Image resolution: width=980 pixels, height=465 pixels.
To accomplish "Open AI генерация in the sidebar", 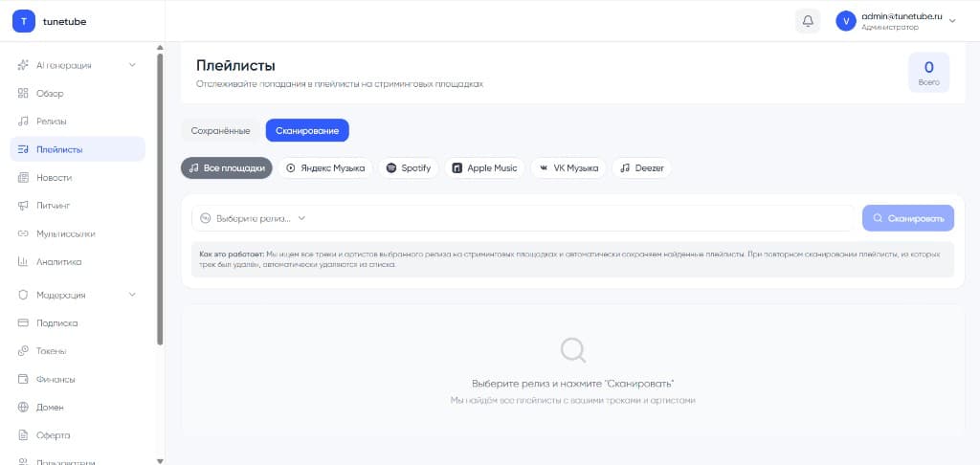I will click(78, 65).
